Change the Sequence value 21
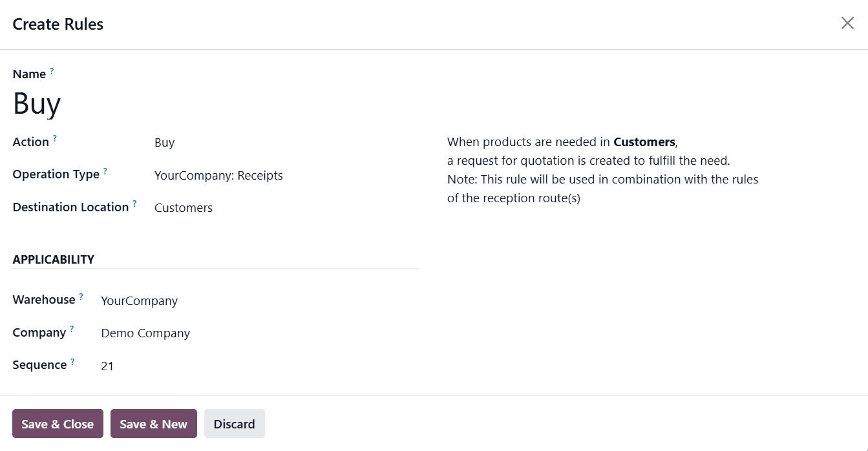 [107, 366]
